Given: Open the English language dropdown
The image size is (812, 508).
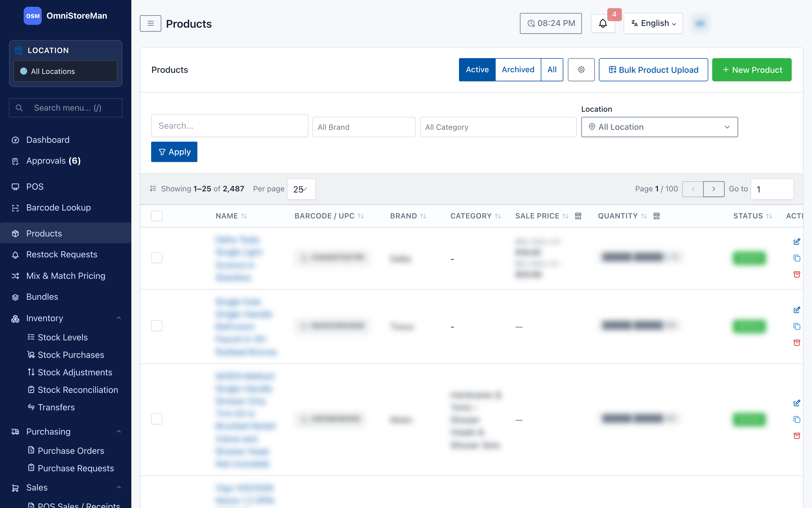Looking at the screenshot, I should (653, 23).
